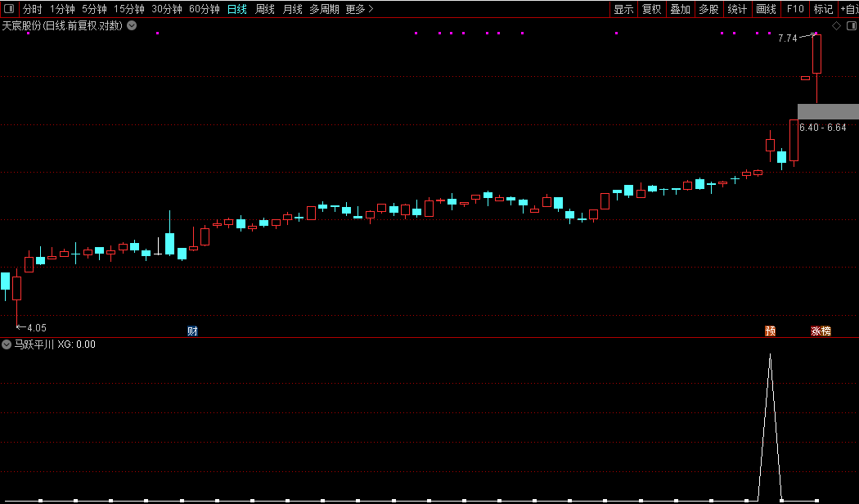Select the 15分钟 period

click(x=129, y=9)
